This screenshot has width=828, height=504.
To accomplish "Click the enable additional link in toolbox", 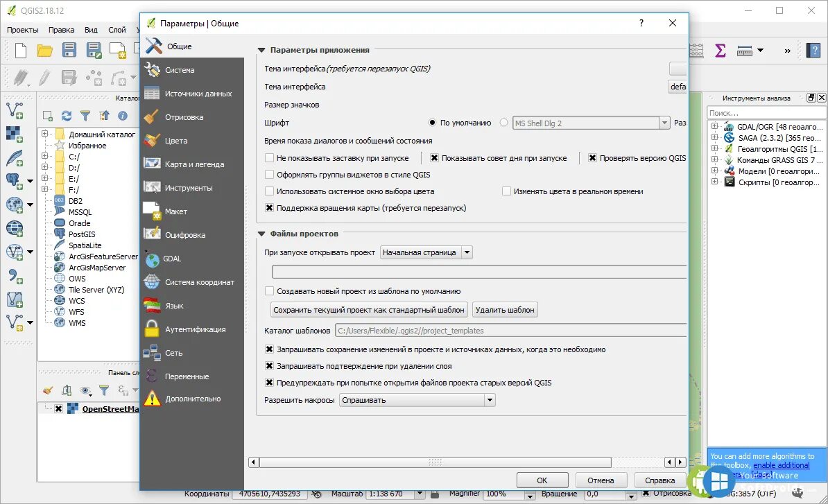I will click(x=782, y=465).
